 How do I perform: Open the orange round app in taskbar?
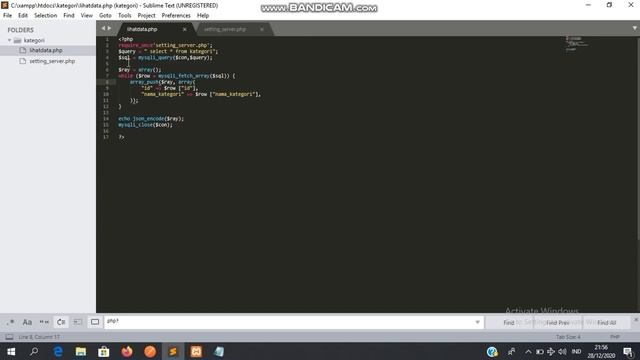(x=150, y=351)
